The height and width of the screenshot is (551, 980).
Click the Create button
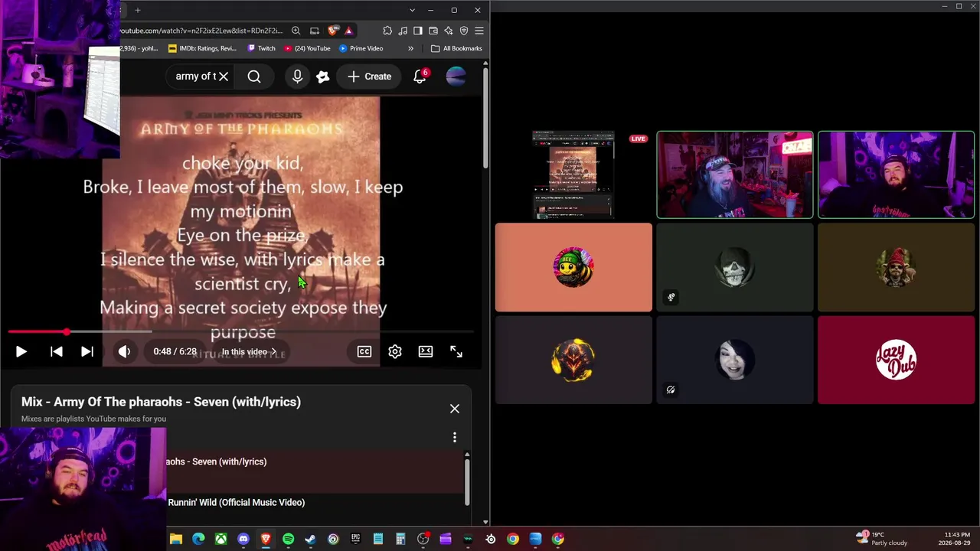coord(369,77)
